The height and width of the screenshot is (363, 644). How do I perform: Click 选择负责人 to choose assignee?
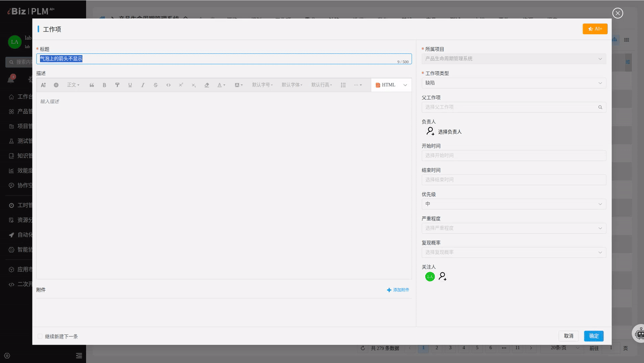coord(450,132)
